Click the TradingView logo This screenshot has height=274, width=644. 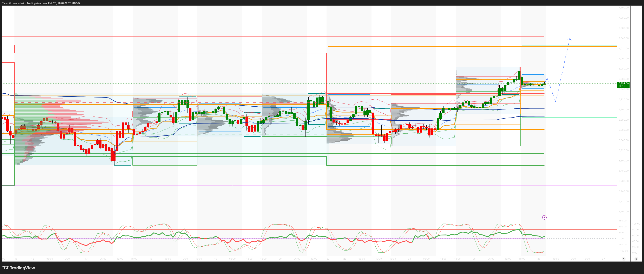[x=19, y=268]
